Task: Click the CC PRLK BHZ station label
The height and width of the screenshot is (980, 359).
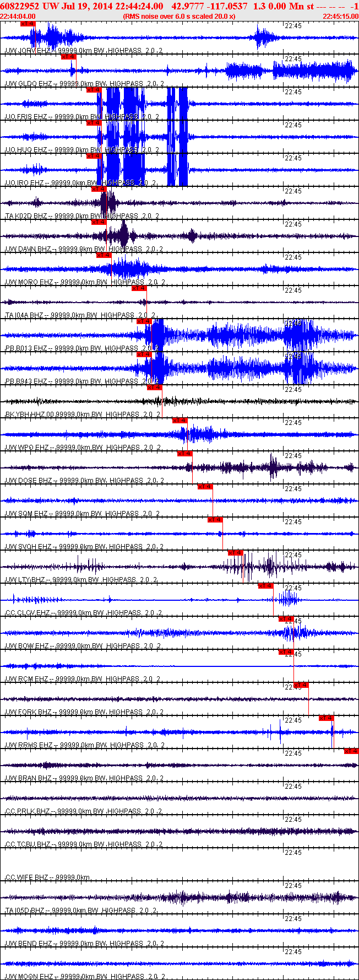Action: coord(84,811)
